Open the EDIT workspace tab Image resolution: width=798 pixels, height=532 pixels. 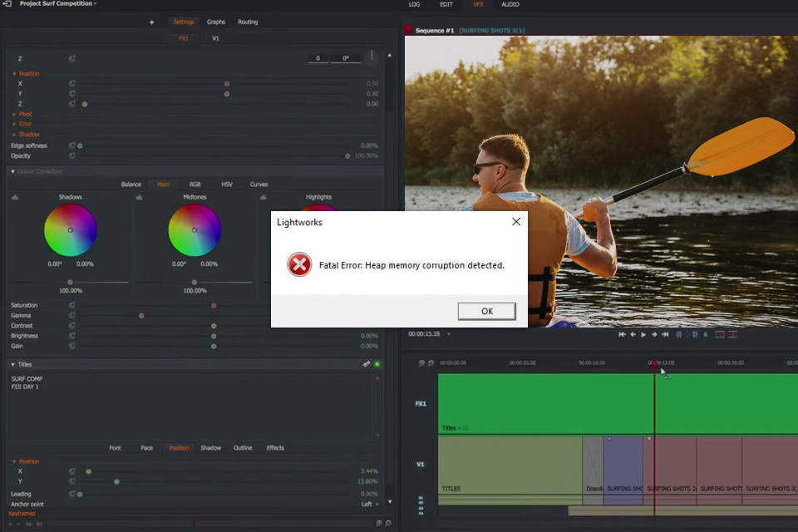(x=446, y=4)
